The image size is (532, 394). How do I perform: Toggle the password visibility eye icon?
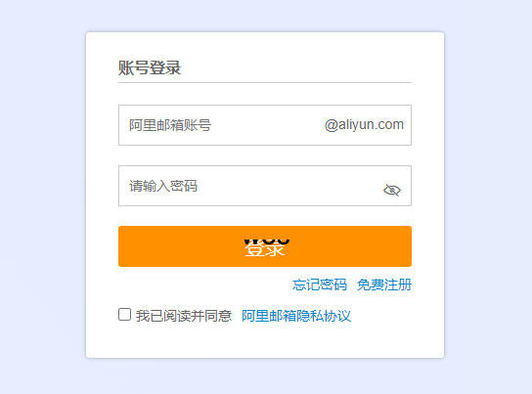click(392, 190)
